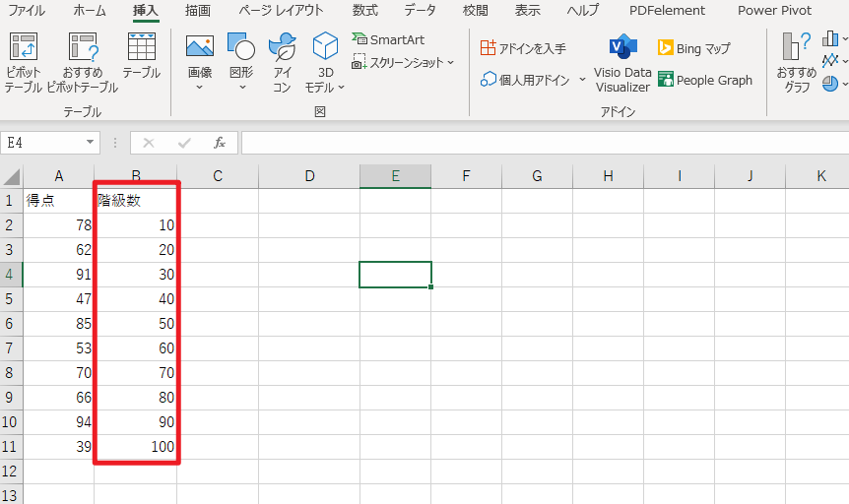849x504 pixels.
Task: Click アドインを入手 to get add-ins
Action: (x=523, y=48)
